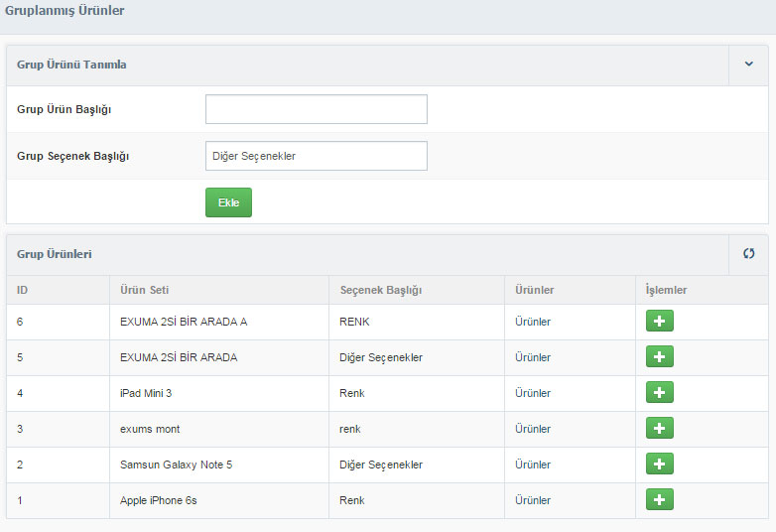The height and width of the screenshot is (532, 776).
Task: Click the Ürün Seti column header
Action: pyautogui.click(x=145, y=290)
